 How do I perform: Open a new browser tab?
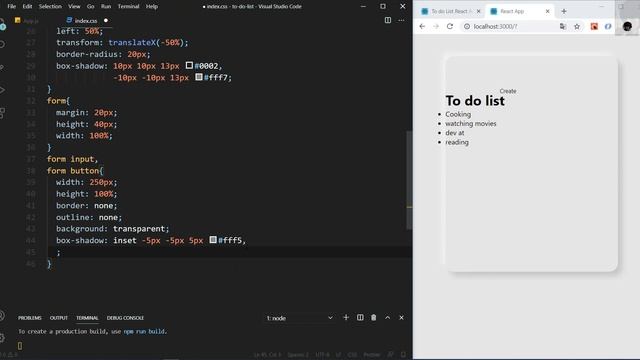click(564, 11)
